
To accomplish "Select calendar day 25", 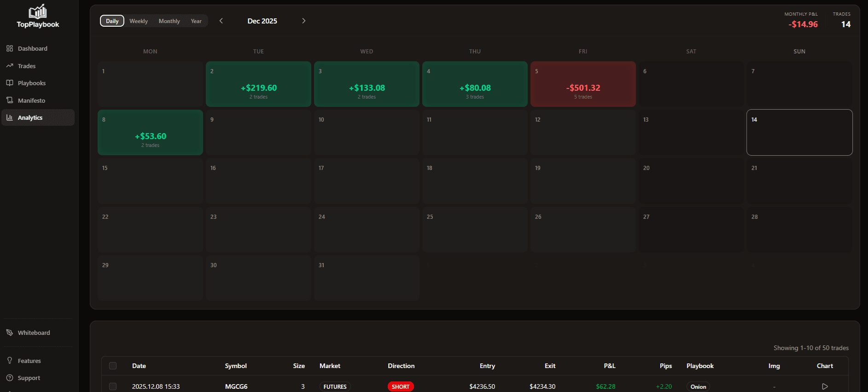I will click(475, 230).
